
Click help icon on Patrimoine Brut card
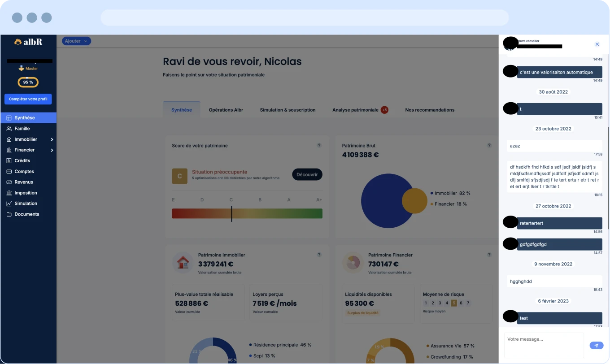pos(489,146)
